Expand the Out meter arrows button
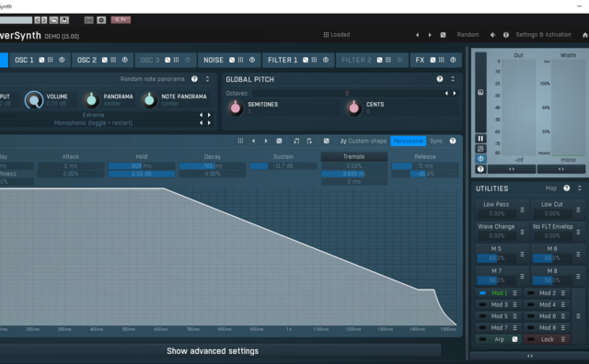The height and width of the screenshot is (364, 589). click(x=512, y=169)
